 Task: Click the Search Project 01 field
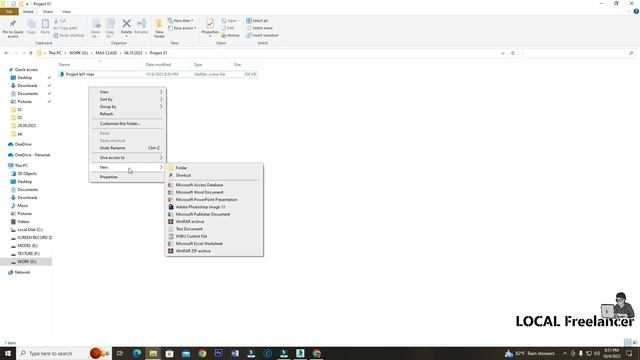pyautogui.click(x=579, y=53)
